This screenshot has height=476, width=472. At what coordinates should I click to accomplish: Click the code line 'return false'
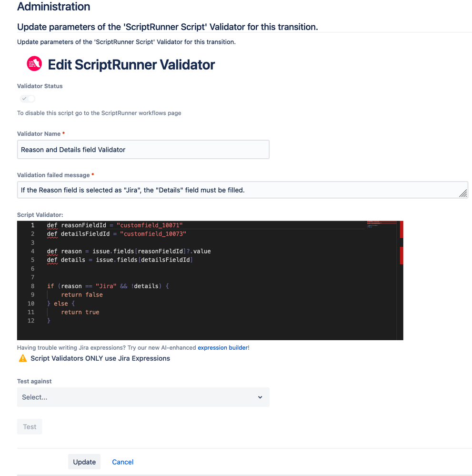pyautogui.click(x=81, y=295)
